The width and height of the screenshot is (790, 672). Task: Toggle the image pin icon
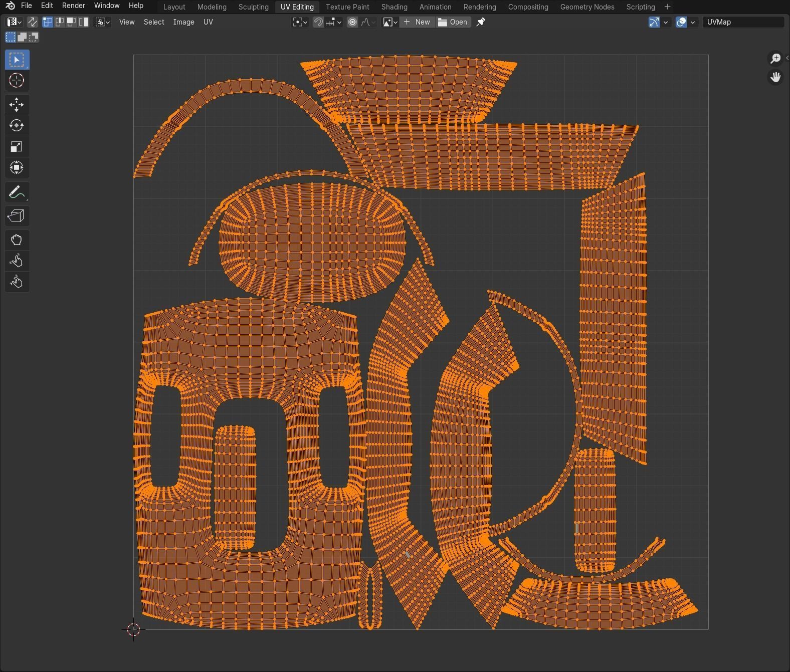[x=481, y=22]
